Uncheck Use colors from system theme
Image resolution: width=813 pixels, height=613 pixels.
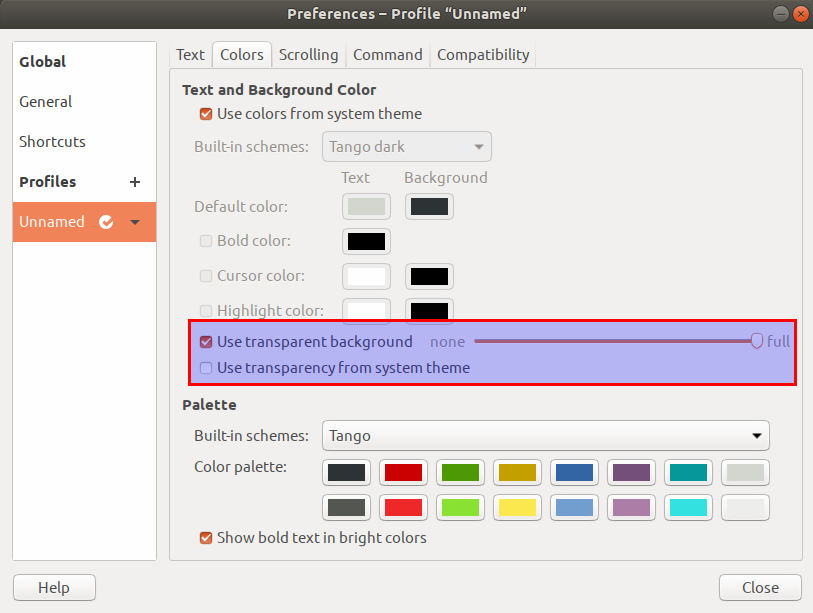[205, 114]
